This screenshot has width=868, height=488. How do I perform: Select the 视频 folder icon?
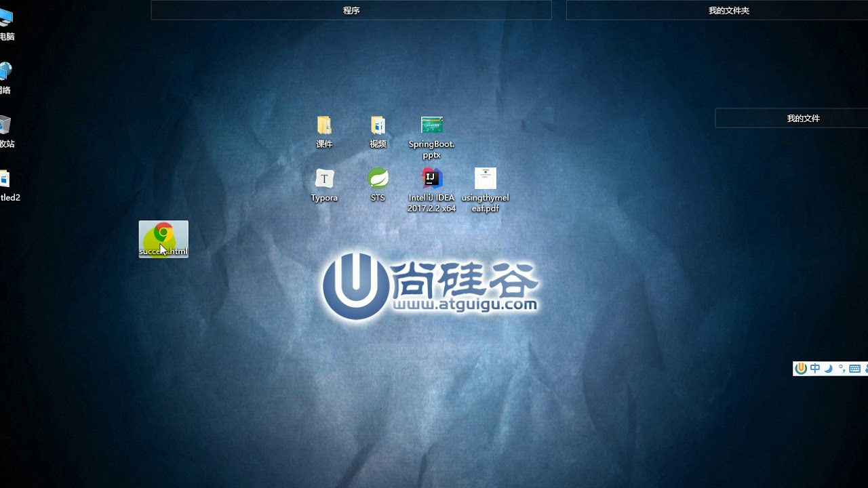tap(378, 131)
